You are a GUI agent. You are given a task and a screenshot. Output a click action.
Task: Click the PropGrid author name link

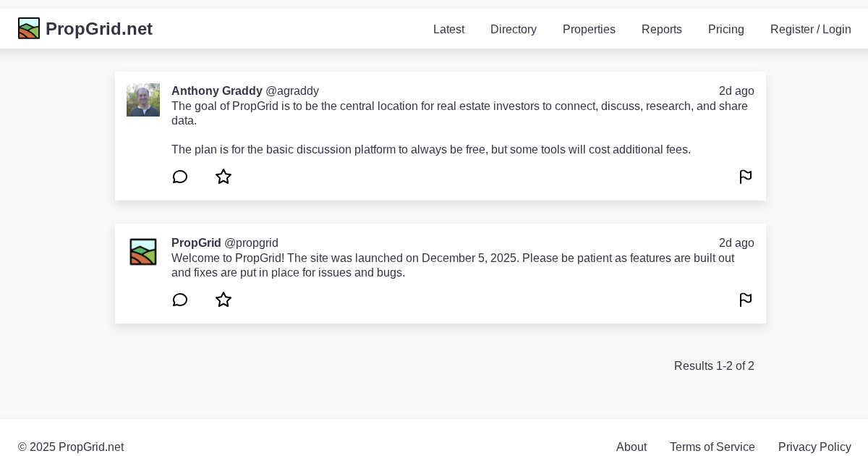coord(196,242)
